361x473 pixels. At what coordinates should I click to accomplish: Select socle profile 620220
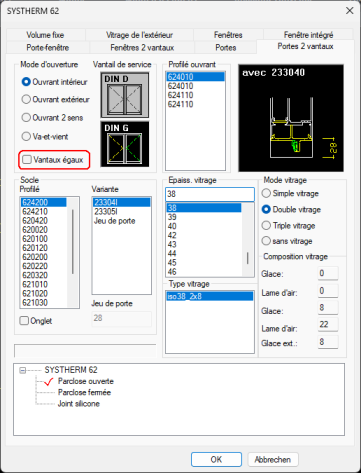[44, 266]
